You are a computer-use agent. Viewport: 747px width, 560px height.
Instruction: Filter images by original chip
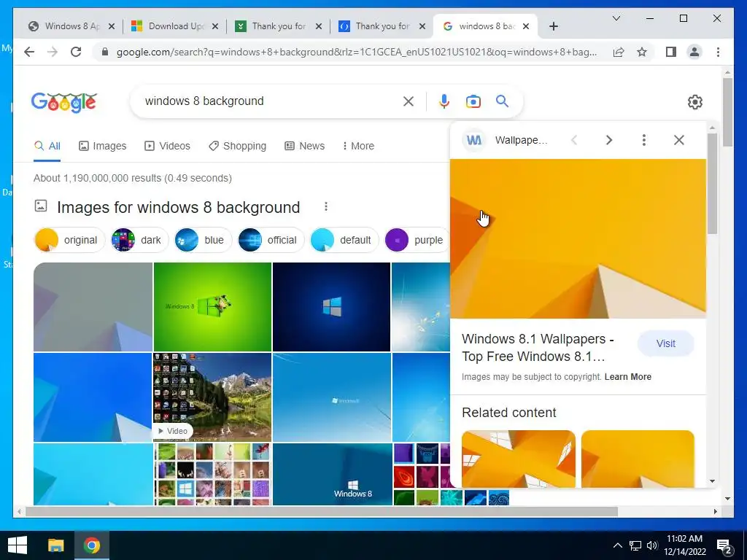click(69, 240)
